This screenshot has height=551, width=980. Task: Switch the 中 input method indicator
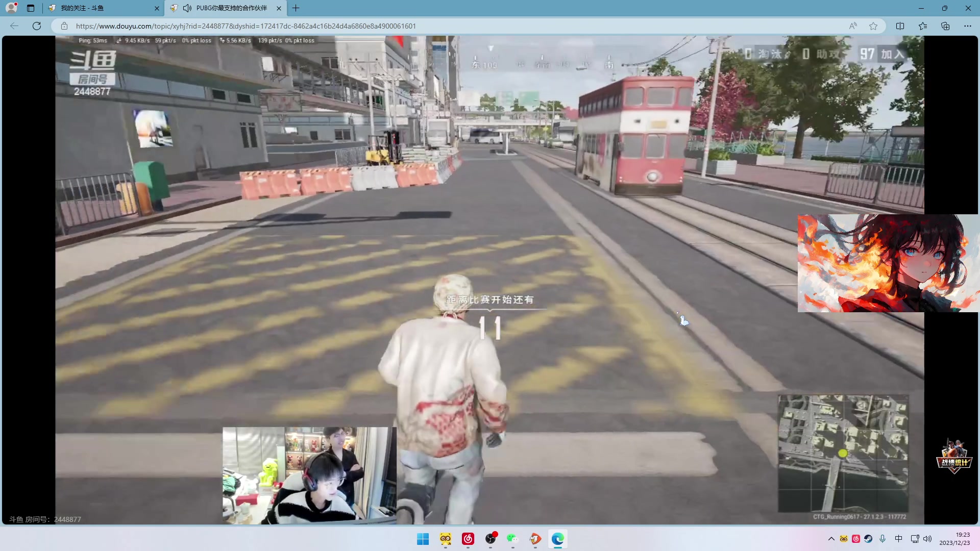tap(899, 539)
